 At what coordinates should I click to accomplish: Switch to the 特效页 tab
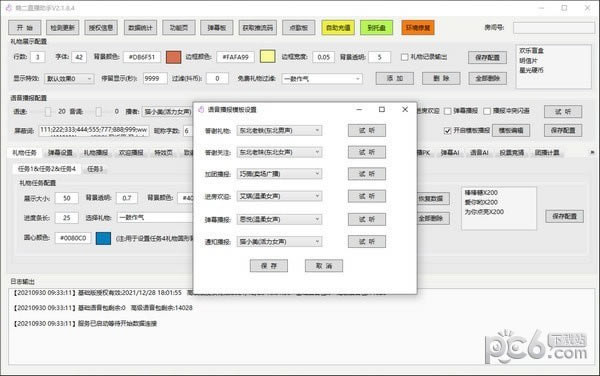163,153
